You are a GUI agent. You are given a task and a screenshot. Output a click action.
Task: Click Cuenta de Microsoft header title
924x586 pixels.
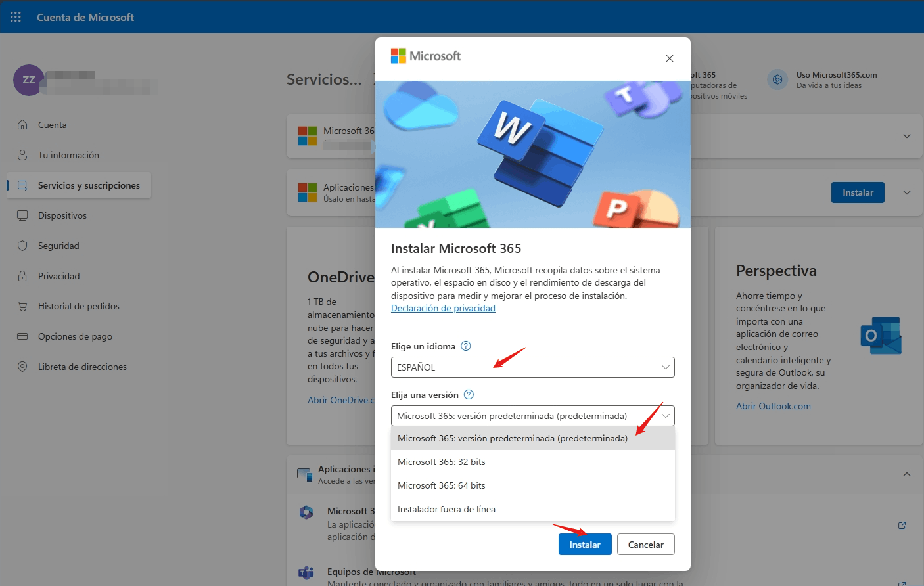coord(85,17)
